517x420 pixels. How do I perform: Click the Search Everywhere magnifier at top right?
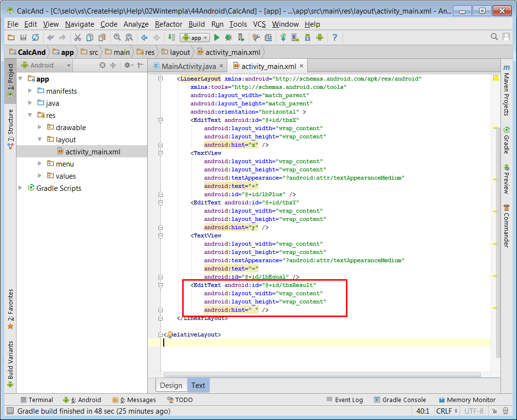point(494,37)
